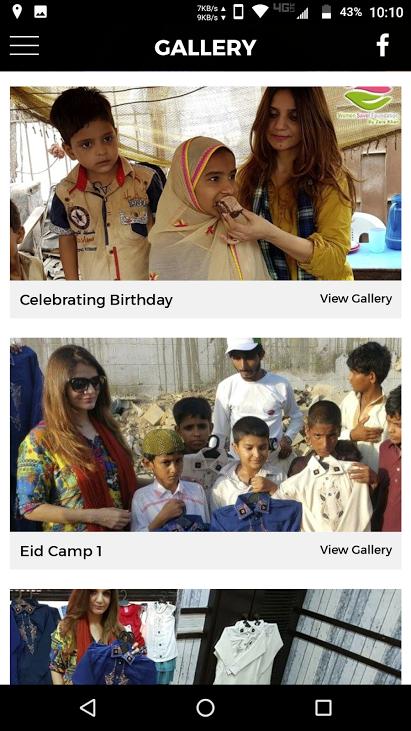The height and width of the screenshot is (731, 411).
Task: Tap the 43% battery percentage text
Action: [350, 12]
